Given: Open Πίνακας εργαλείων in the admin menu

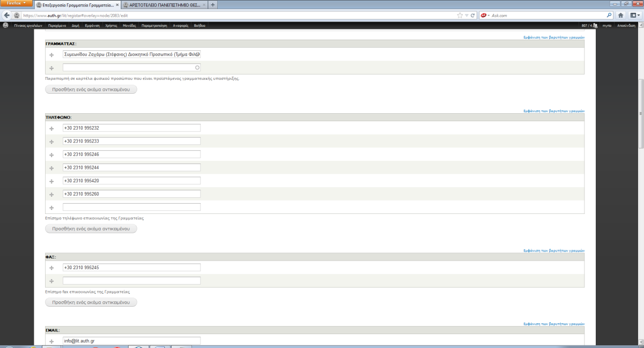Looking at the screenshot, I should (x=28, y=25).
